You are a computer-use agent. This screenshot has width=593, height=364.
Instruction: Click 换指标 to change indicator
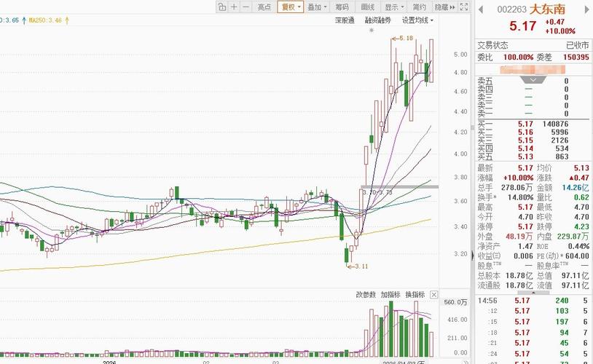point(415,294)
